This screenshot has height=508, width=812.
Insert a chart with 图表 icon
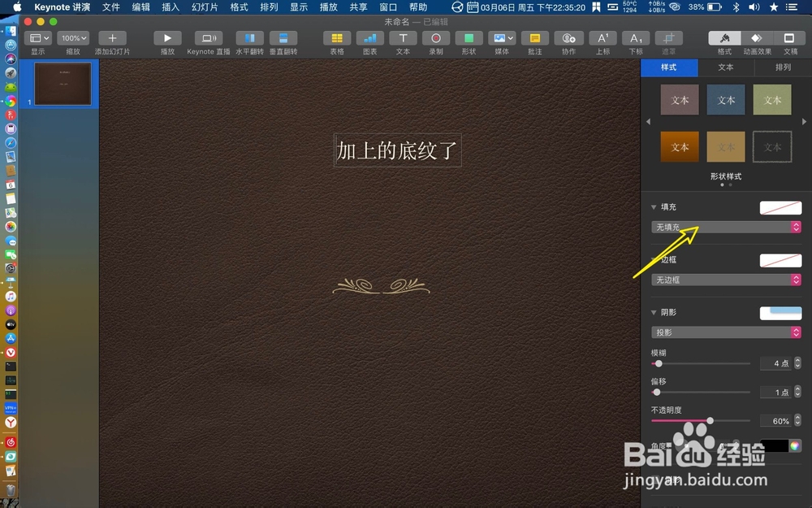(x=369, y=38)
